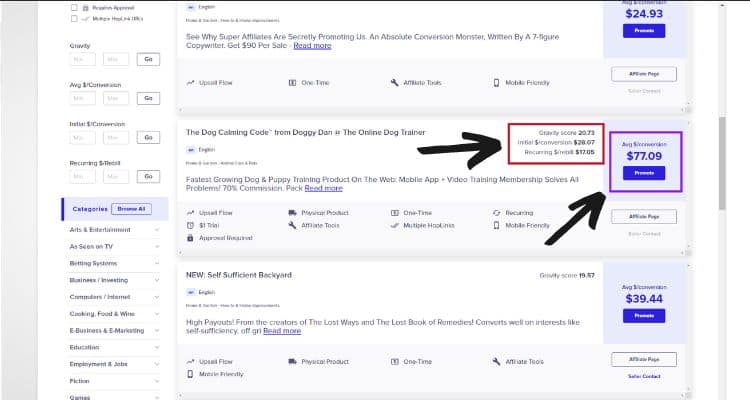Click icon beside Multiple HopLink URLs filter
This screenshot has width=750, height=400.
tap(86, 19)
